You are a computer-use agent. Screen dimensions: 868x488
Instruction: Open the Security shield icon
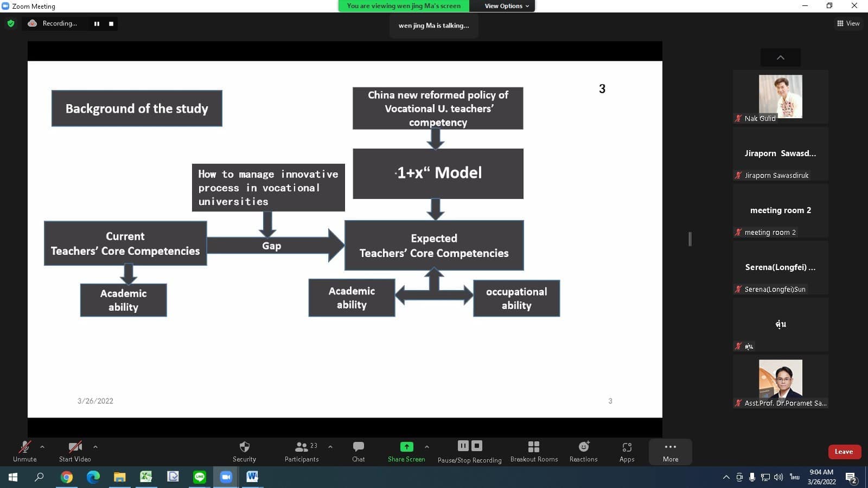244,447
